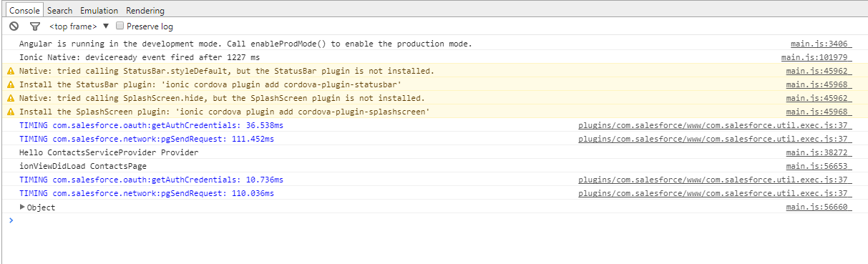Open main.js:45968 link for StatusBar install warning
The image size is (868, 264).
pos(819,84)
